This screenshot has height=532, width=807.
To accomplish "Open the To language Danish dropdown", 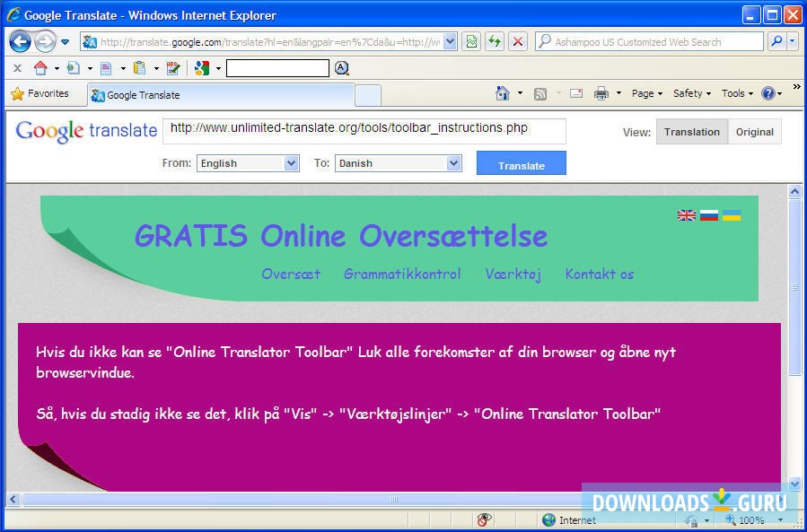I will (398, 163).
